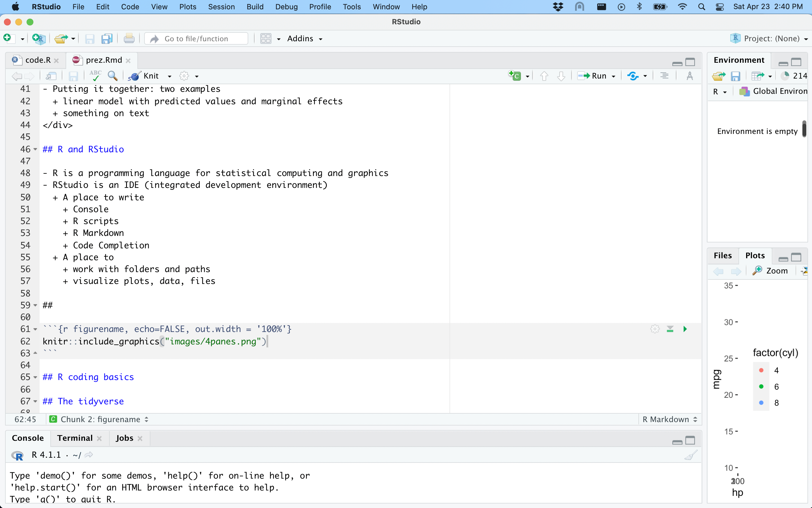The image size is (812, 508).
Task: Open chunk options gear on line 61
Action: [655, 329]
